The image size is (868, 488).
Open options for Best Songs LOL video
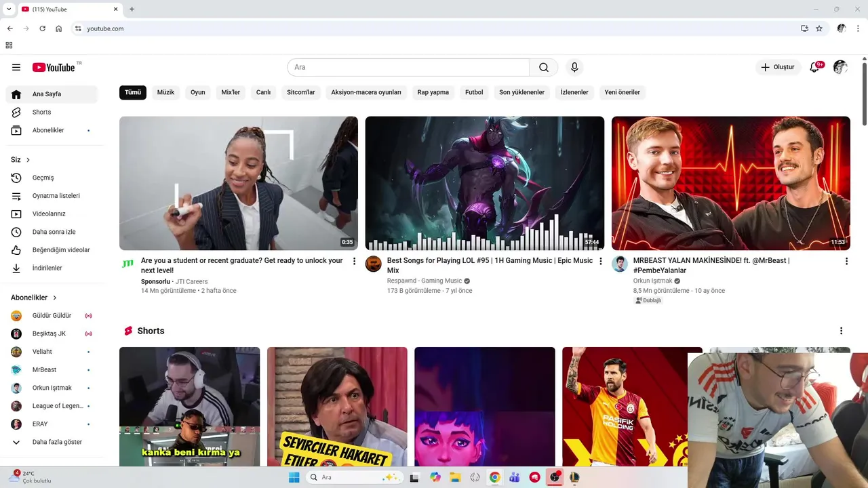click(600, 261)
